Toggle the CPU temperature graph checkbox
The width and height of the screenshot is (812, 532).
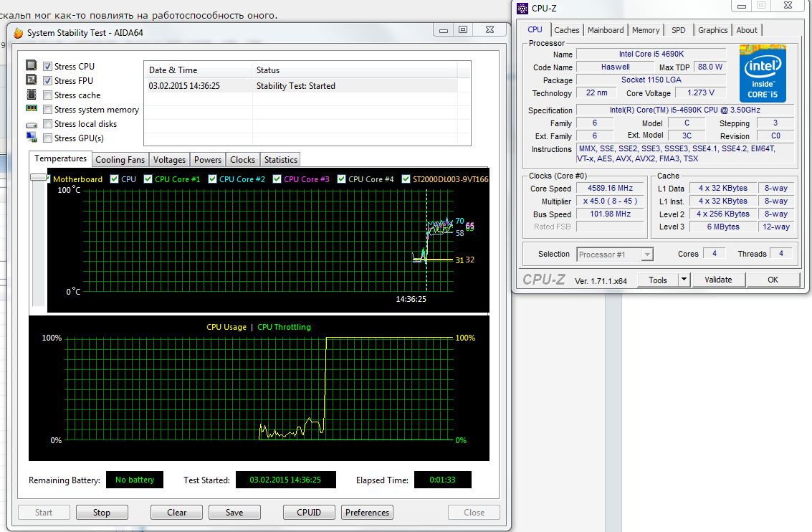[x=115, y=179]
